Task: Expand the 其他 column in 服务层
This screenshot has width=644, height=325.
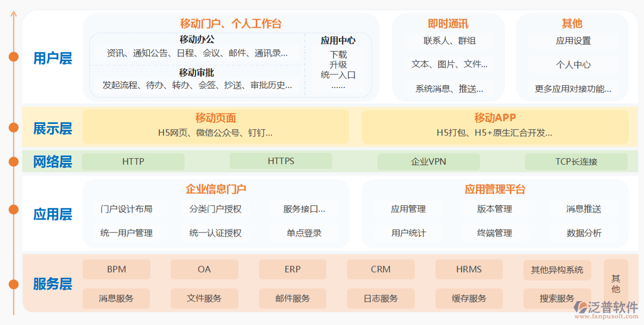Action: (x=616, y=284)
